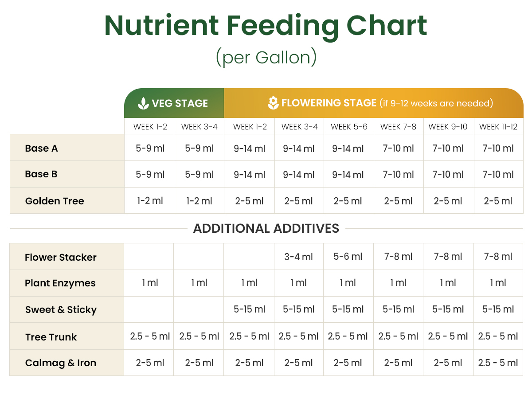This screenshot has width=532, height=395.
Task: Click the Plant Enzymes row label
Action: click(60, 283)
